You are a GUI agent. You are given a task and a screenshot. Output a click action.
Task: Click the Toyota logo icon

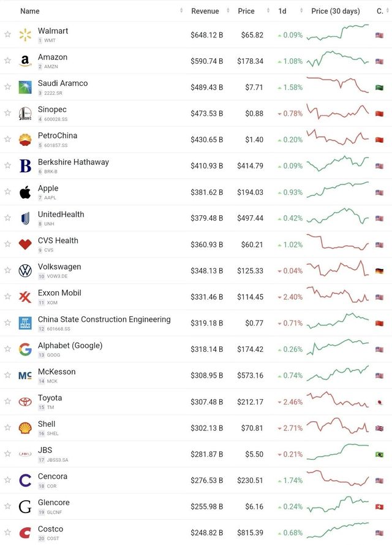pos(25,402)
